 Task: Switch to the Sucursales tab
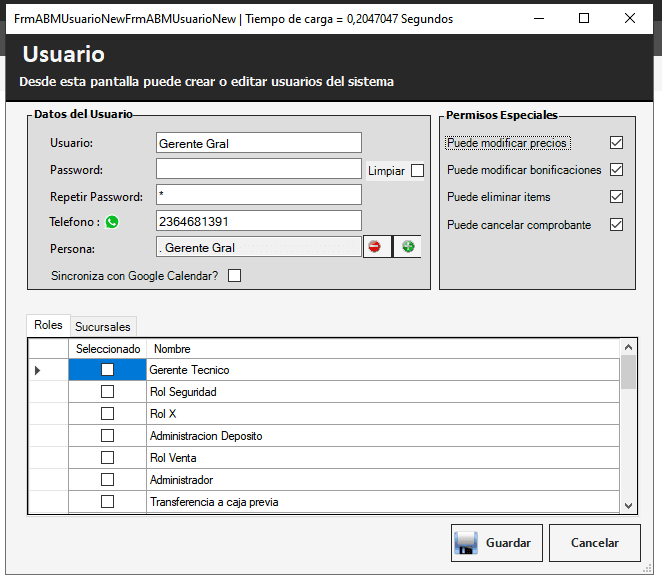point(103,327)
